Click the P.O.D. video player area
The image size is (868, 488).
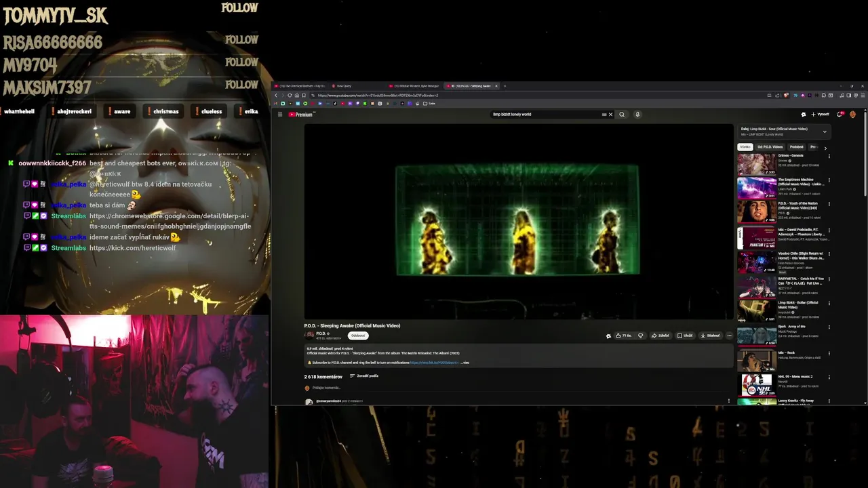518,221
